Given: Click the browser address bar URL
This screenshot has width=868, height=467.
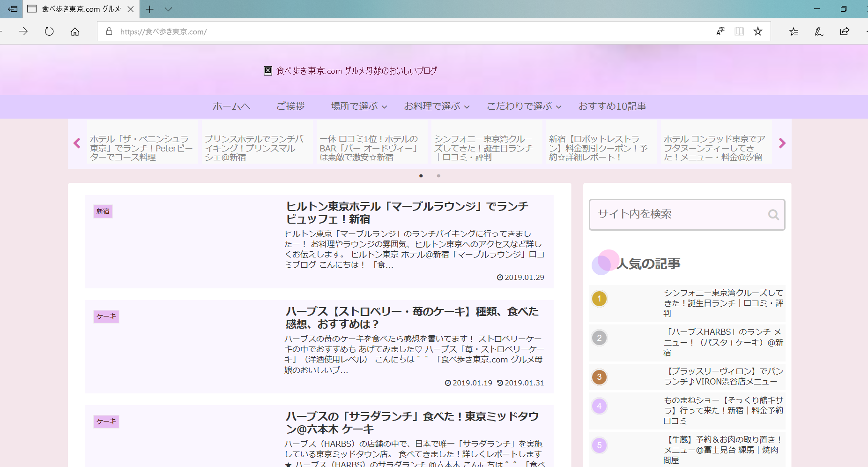Looking at the screenshot, I should tap(163, 32).
